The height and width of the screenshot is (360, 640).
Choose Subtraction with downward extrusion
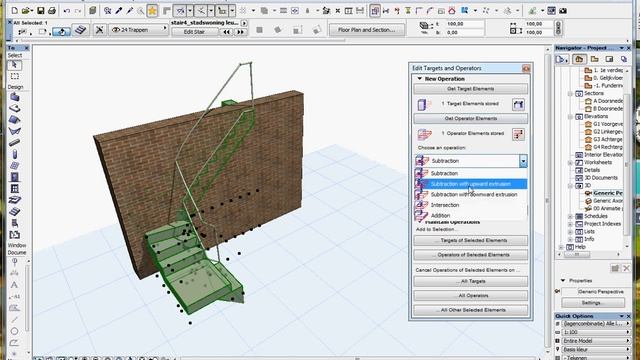pyautogui.click(x=471, y=194)
